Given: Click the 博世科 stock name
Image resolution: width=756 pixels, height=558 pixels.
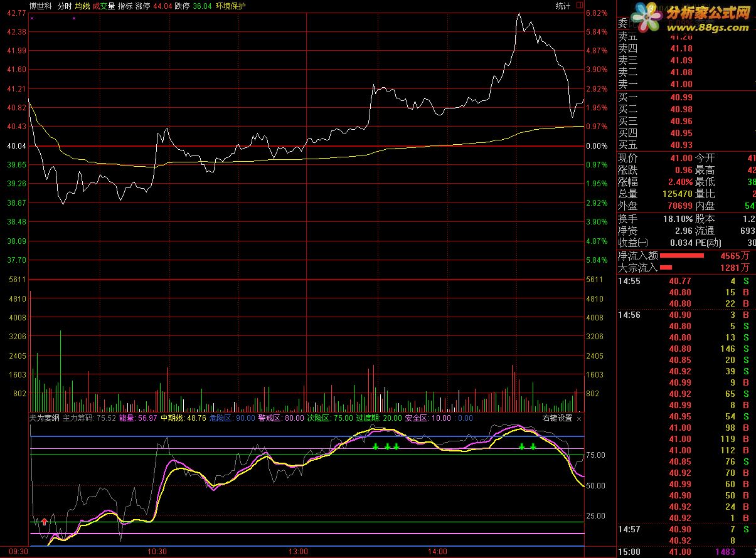Looking at the screenshot, I should tap(40, 6).
